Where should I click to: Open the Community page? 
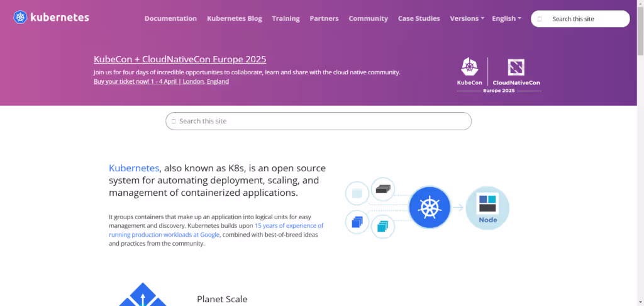[x=368, y=18]
